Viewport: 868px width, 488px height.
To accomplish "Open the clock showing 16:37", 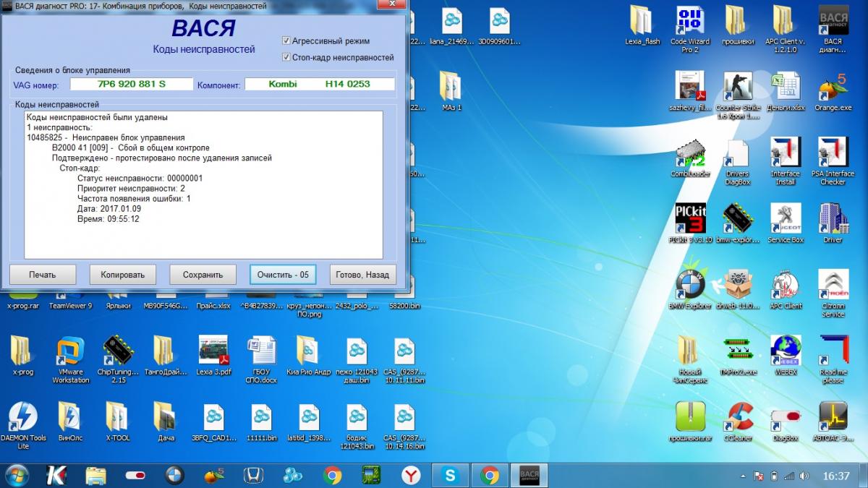I will point(836,476).
